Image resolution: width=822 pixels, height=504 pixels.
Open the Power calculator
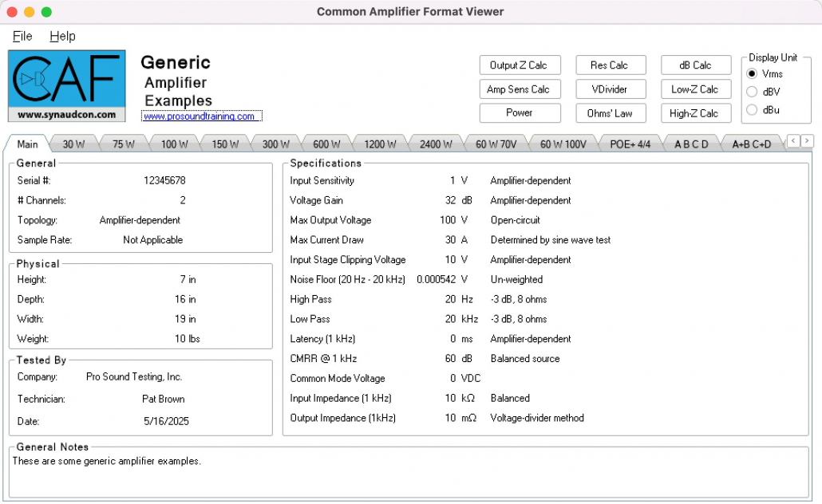point(520,112)
